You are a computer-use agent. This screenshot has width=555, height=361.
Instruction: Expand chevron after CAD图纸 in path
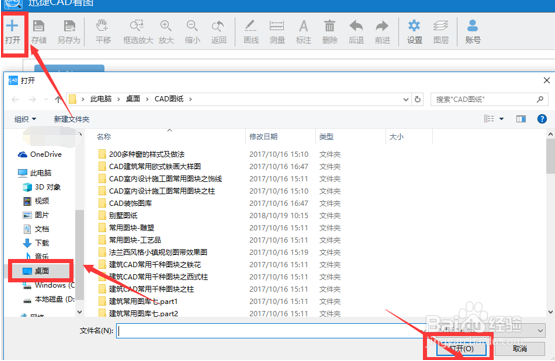pyautogui.click(x=190, y=99)
